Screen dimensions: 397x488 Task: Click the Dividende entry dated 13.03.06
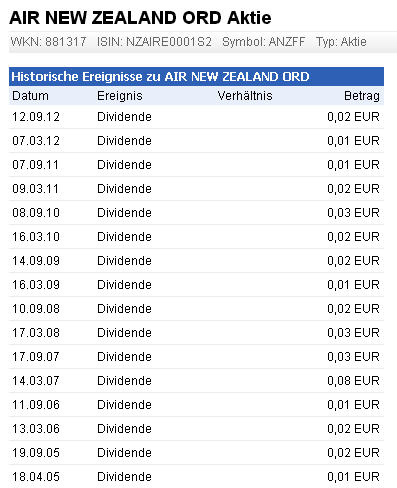coord(124,429)
